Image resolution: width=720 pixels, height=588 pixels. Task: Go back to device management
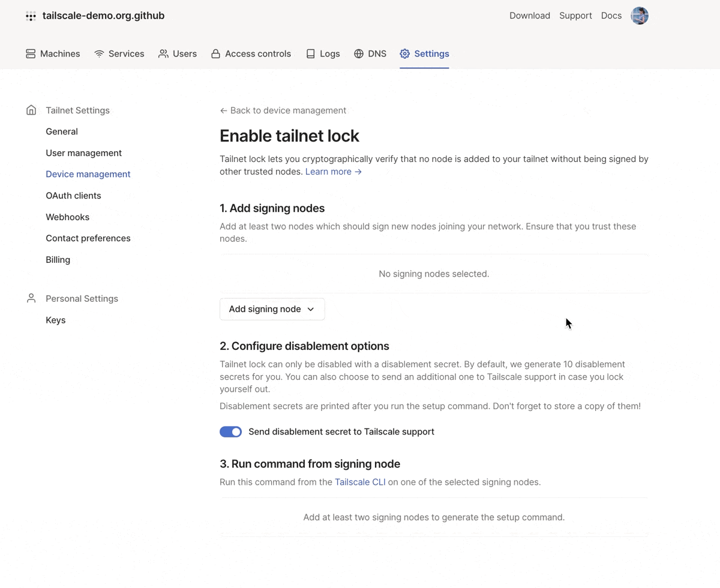(x=283, y=110)
